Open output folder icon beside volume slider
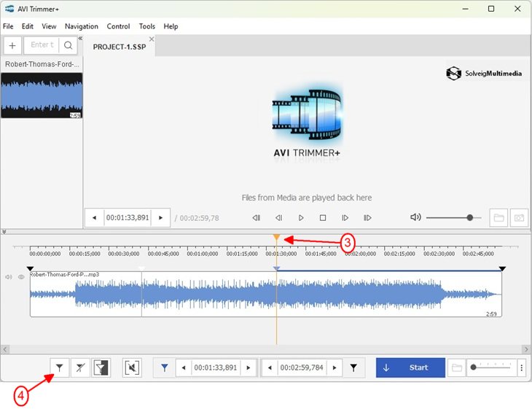The width and height of the screenshot is (532, 412). click(498, 217)
